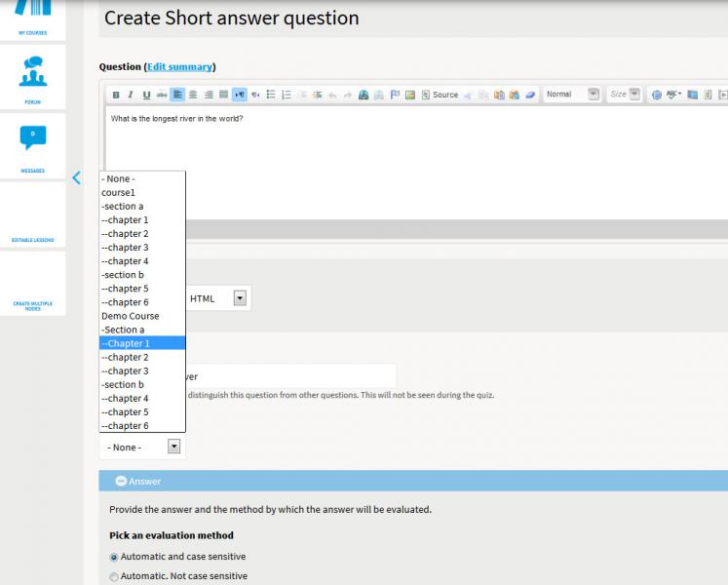Open the font Size dropdown
728x585 pixels.
[625, 95]
